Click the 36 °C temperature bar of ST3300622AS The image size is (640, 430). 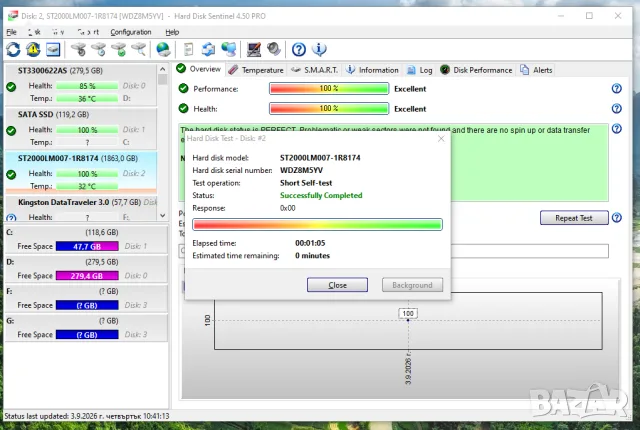[x=87, y=99]
